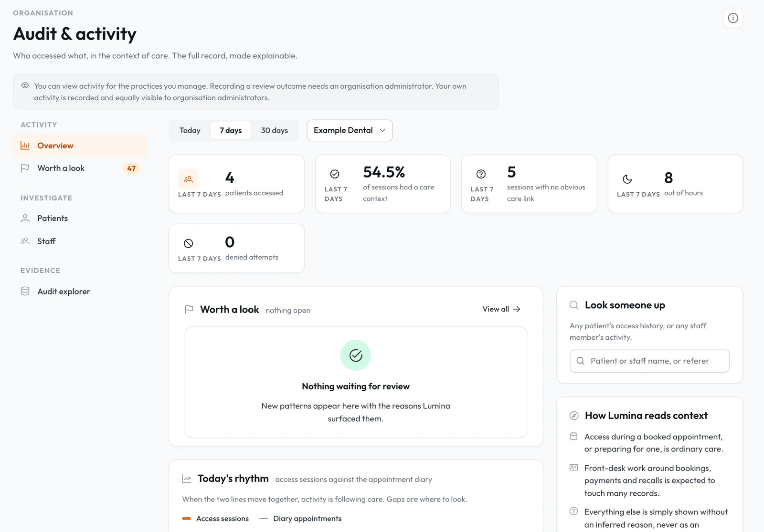
Task: Click the 8 out of hours value
Action: [x=668, y=178]
